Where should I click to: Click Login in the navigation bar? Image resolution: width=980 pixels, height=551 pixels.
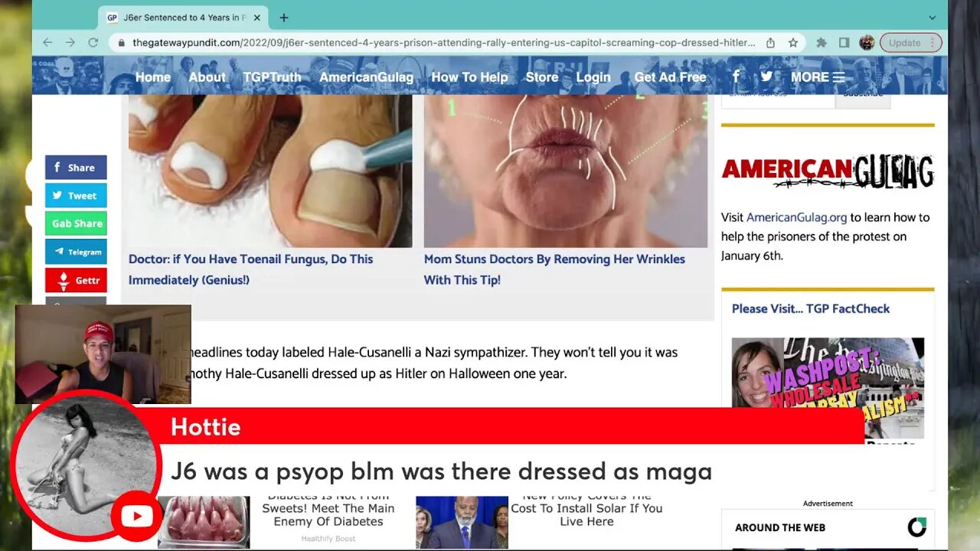tap(593, 77)
